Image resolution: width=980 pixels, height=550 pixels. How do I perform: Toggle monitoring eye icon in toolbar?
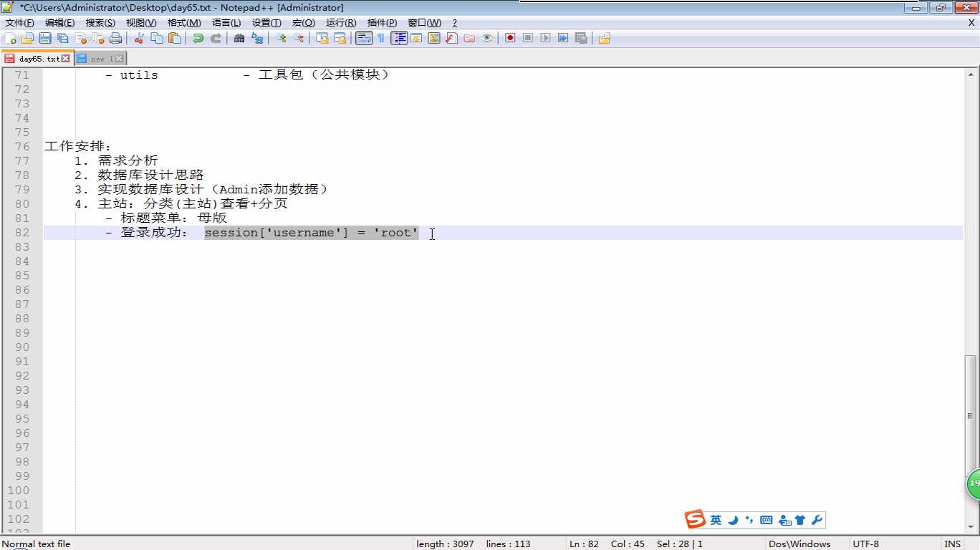click(x=487, y=38)
